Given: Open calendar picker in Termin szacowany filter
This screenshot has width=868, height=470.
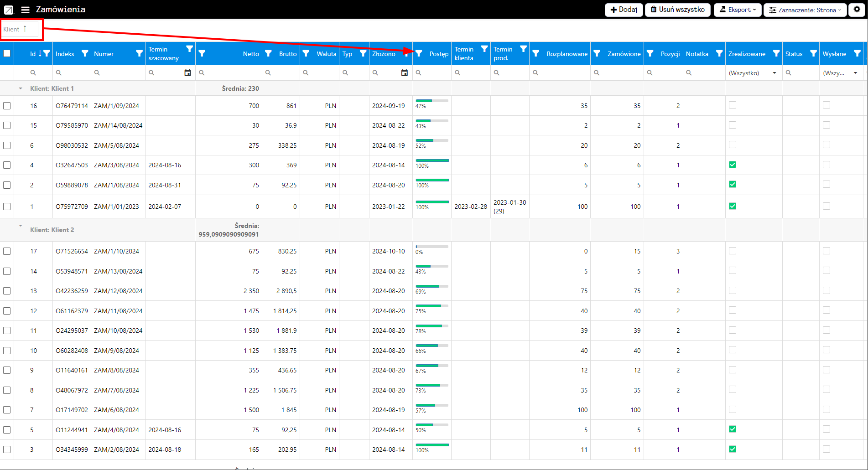Looking at the screenshot, I should point(187,73).
